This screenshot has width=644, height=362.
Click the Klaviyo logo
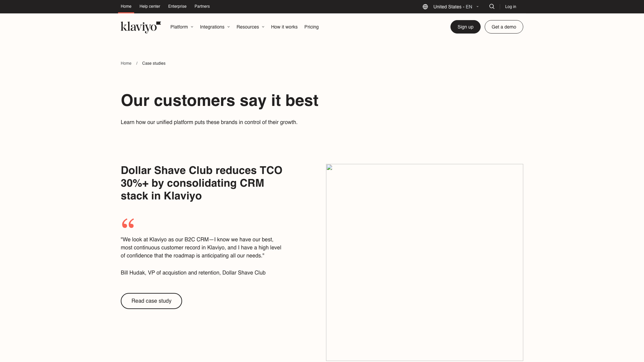pos(140,27)
